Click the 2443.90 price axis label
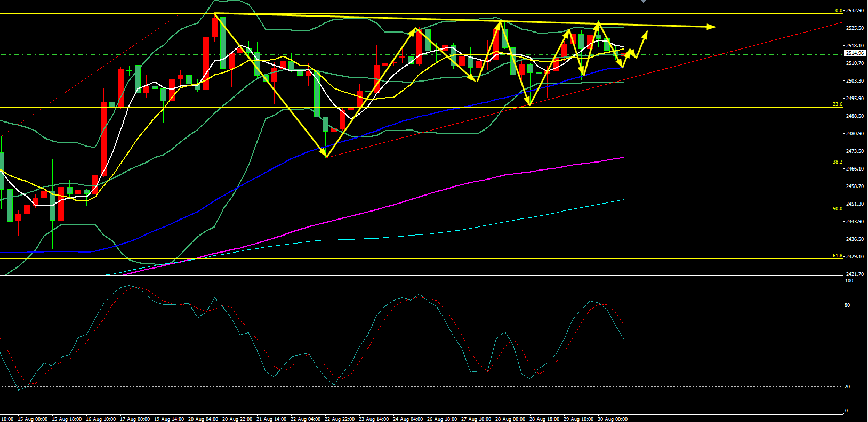 click(x=855, y=222)
